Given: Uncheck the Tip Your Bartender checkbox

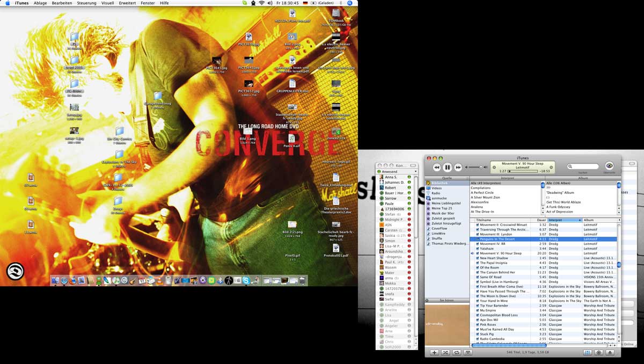Looking at the screenshot, I should click(x=478, y=305).
